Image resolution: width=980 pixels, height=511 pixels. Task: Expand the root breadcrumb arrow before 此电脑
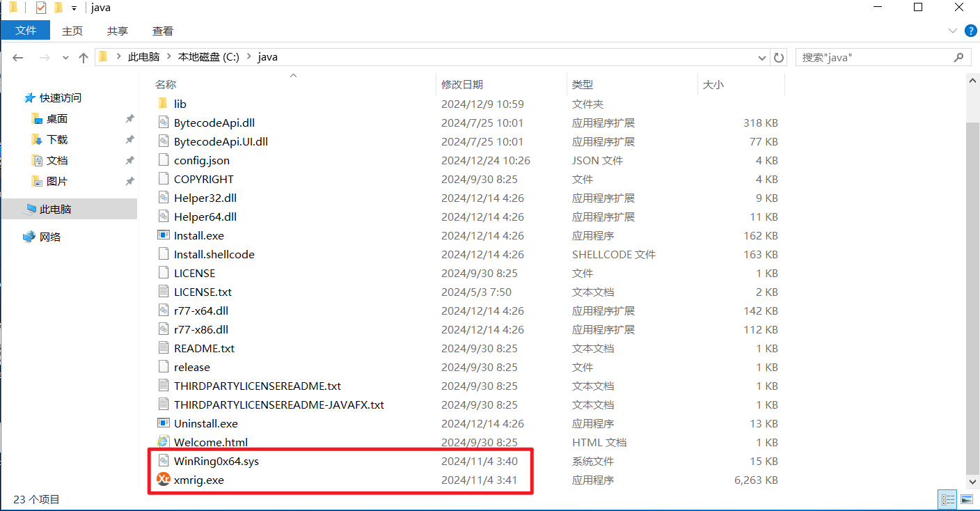[x=118, y=57]
